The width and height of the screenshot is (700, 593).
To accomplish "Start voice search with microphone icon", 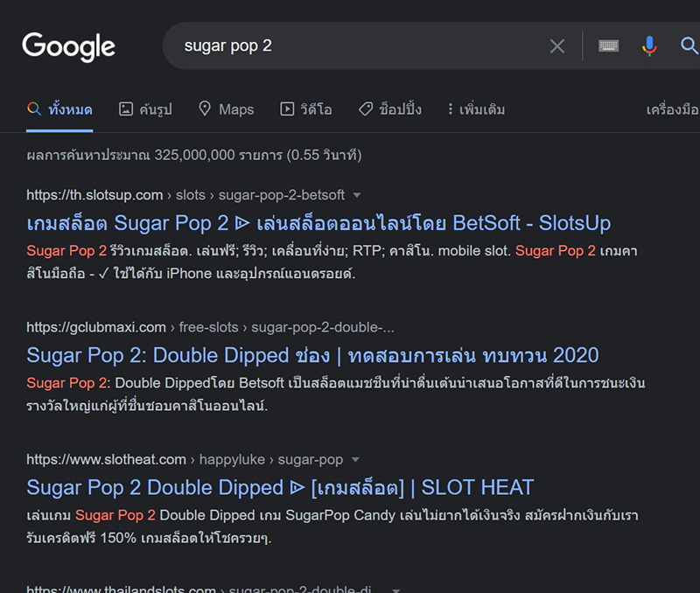I will click(x=649, y=46).
